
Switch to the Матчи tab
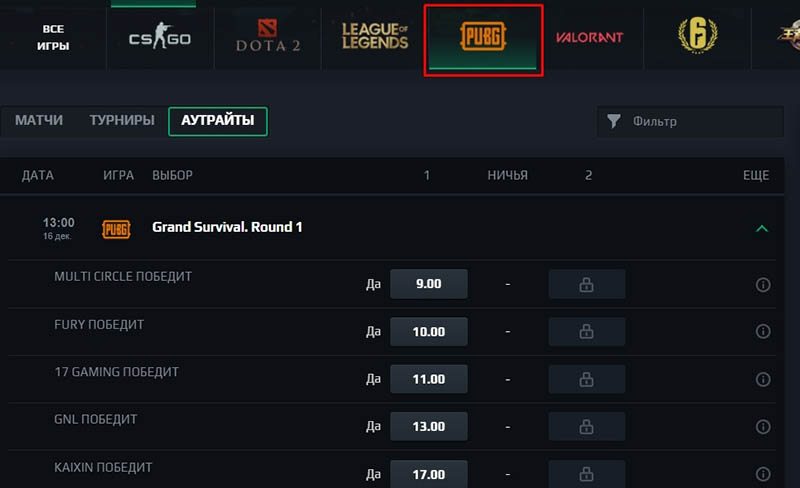click(39, 120)
